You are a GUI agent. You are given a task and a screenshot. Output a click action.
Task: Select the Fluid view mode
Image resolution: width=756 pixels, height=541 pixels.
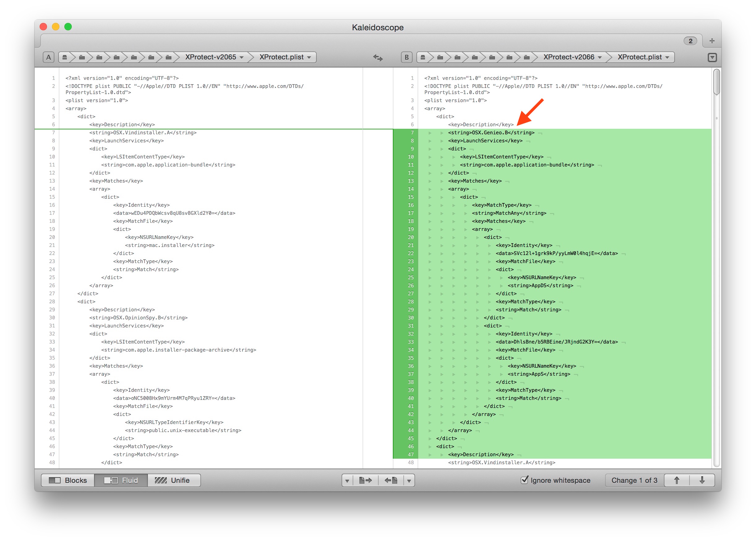(121, 480)
